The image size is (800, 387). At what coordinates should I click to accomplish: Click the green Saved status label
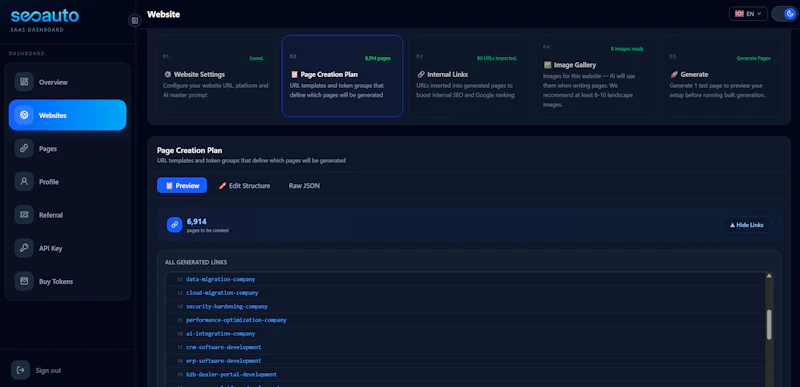[257, 58]
